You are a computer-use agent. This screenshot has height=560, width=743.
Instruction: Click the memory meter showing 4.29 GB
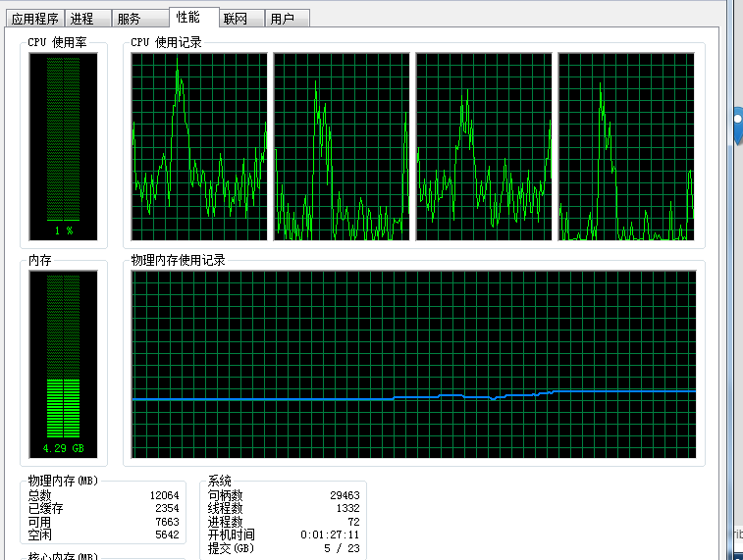(64, 364)
